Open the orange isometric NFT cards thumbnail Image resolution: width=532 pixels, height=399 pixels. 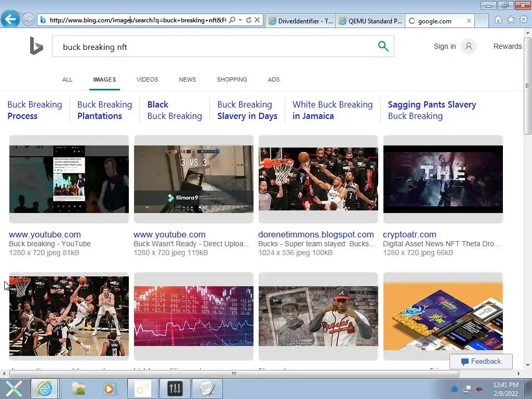point(443,316)
